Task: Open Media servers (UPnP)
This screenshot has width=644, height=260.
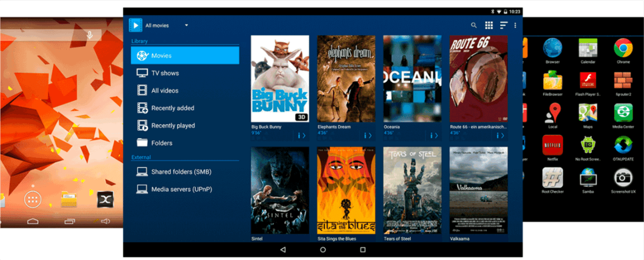Action: pyautogui.click(x=185, y=189)
